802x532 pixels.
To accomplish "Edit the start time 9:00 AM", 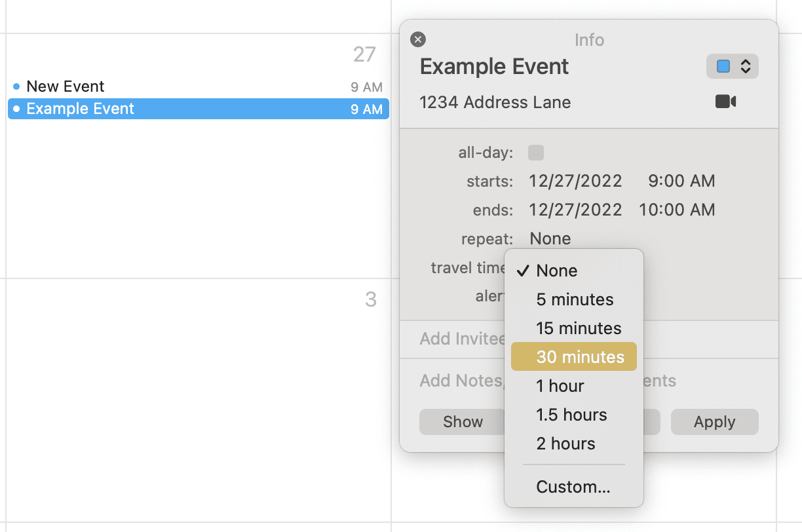I will 681,181.
